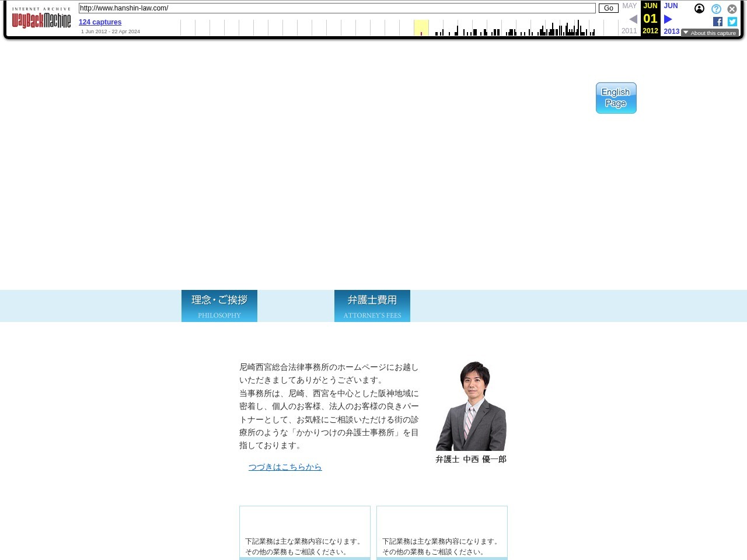Jump to JUN 2013 capture
747x560 pixels.
[671, 31]
